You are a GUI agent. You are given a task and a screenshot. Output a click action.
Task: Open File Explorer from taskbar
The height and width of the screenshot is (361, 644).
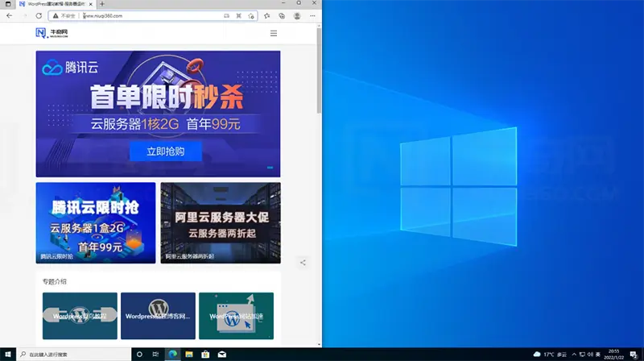189,354
